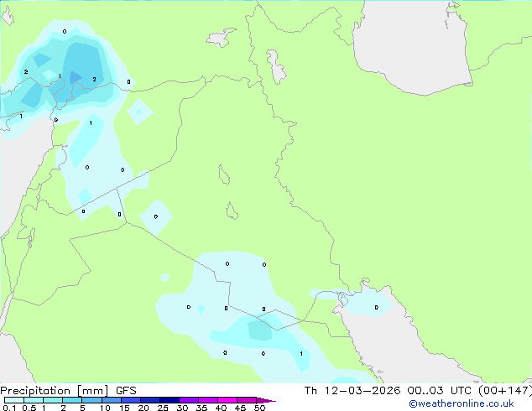Click the 1–2 mm legend swatch

(53, 400)
